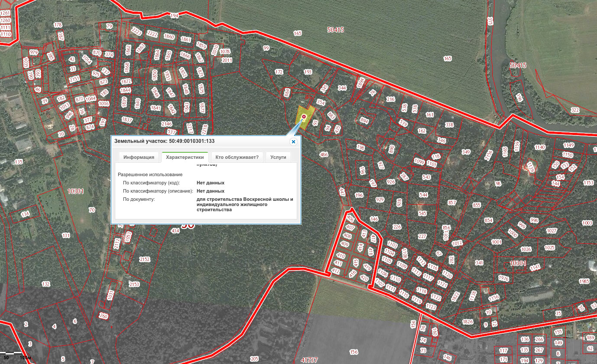Screen dimensions: 597x364
Task: Open the Характеристики tab
Action: pos(185,157)
